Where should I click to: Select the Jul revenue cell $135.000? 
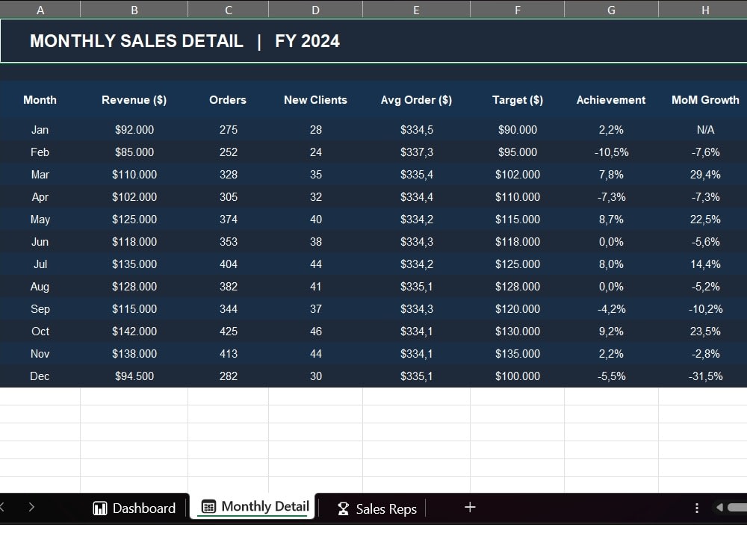coord(134,264)
